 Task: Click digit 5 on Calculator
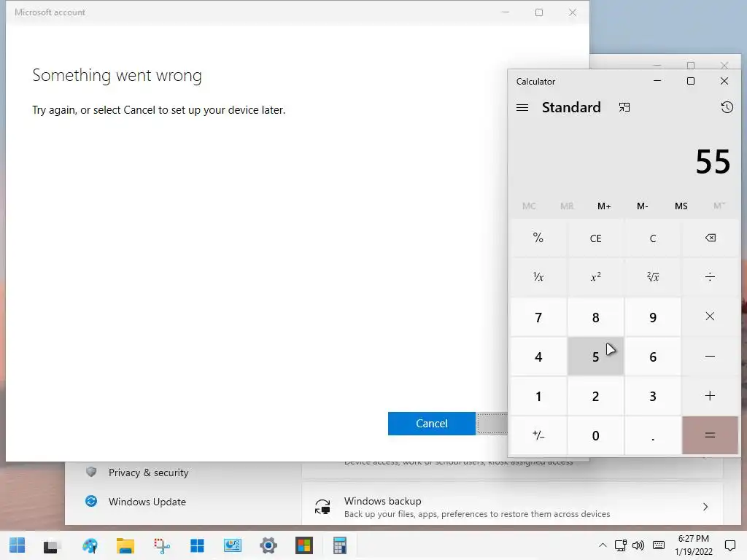point(595,357)
